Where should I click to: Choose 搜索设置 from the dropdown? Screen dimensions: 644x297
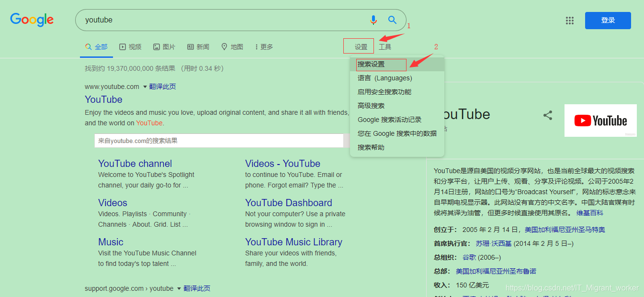397,64
